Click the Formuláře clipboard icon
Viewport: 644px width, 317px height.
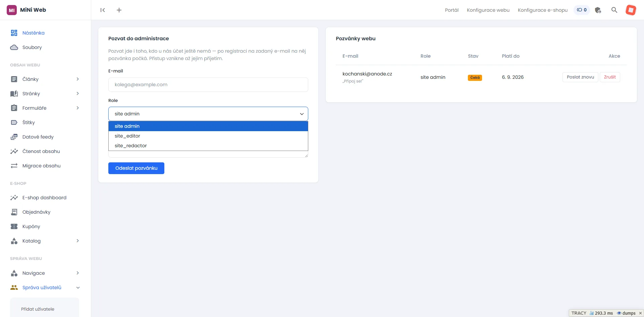tap(14, 108)
